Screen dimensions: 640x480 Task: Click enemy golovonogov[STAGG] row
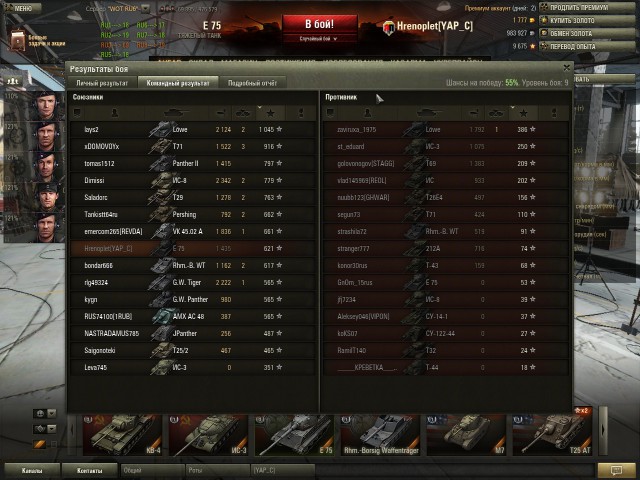[446, 163]
